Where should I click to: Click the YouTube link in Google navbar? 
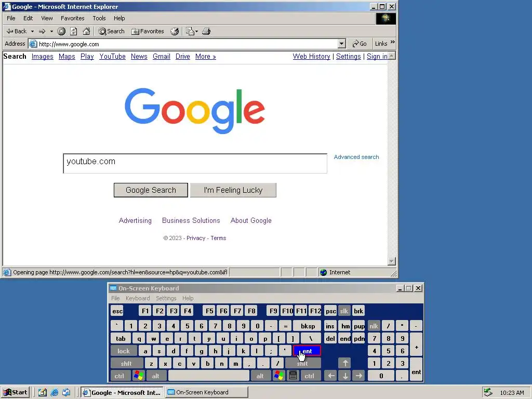(112, 56)
